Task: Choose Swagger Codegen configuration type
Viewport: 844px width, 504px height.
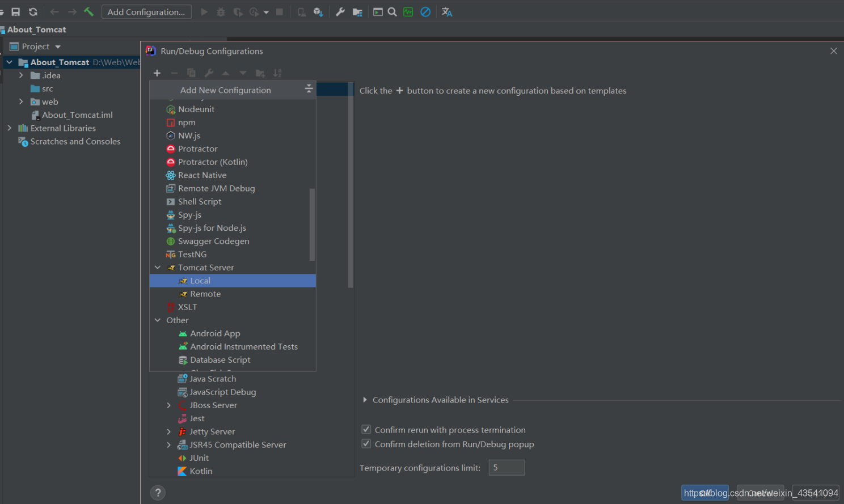Action: tap(233, 241)
